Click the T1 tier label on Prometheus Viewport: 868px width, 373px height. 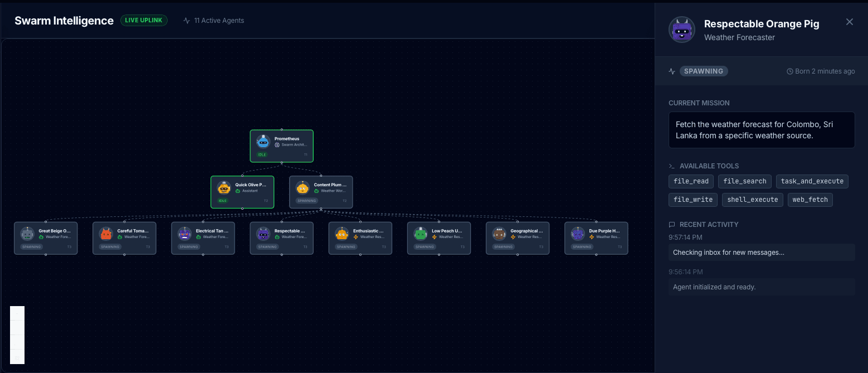pyautogui.click(x=305, y=154)
